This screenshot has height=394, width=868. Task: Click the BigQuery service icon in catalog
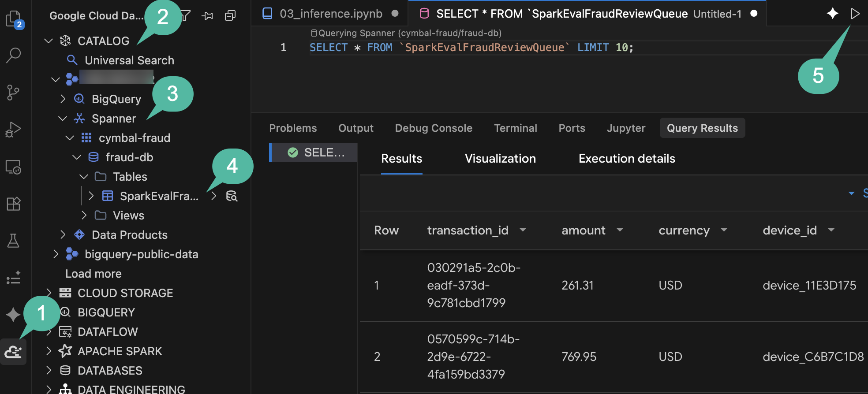coord(79,99)
